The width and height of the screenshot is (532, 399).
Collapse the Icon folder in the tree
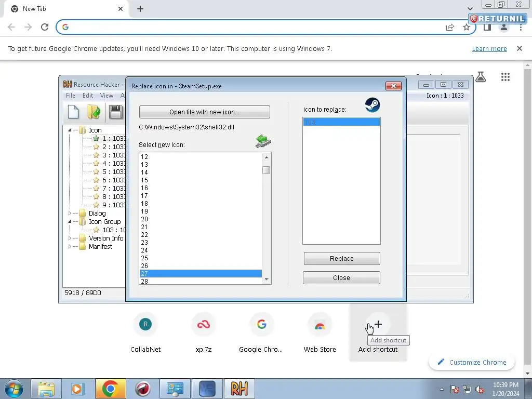click(x=70, y=130)
